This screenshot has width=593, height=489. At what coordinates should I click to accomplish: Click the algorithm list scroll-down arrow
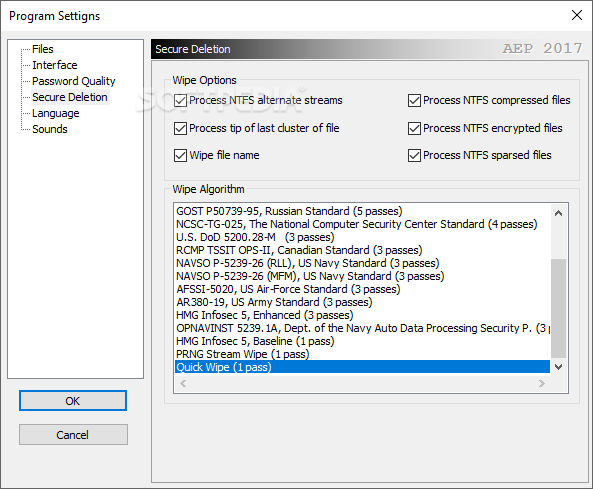click(x=558, y=366)
